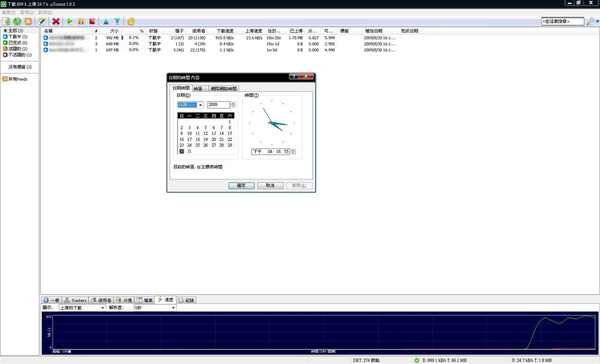Open the orange RSS feed toolbar icon

[x=28, y=21]
